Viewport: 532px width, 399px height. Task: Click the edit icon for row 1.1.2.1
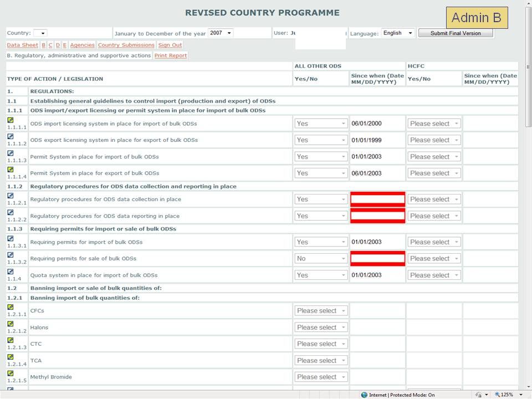tap(11, 196)
